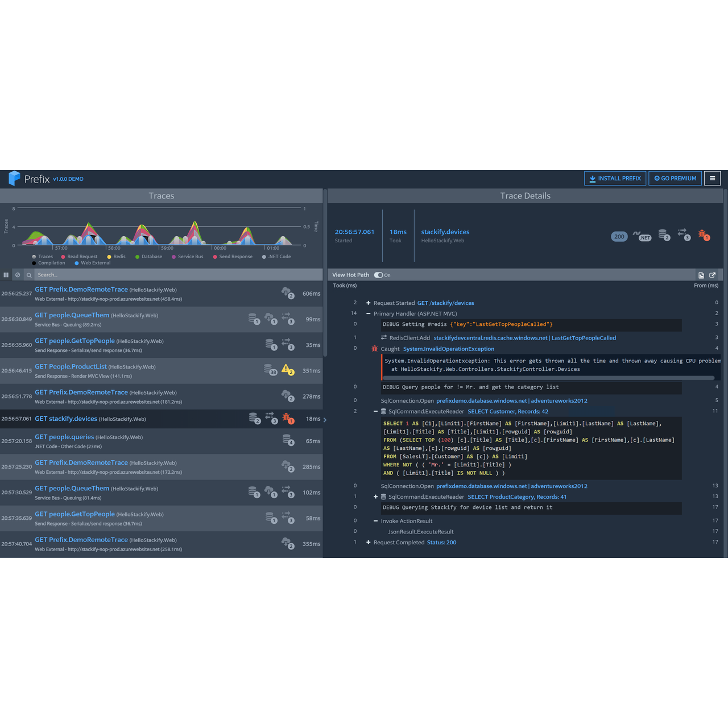Click the red bug icon in Trace Details header
728x728 pixels.
(x=704, y=235)
